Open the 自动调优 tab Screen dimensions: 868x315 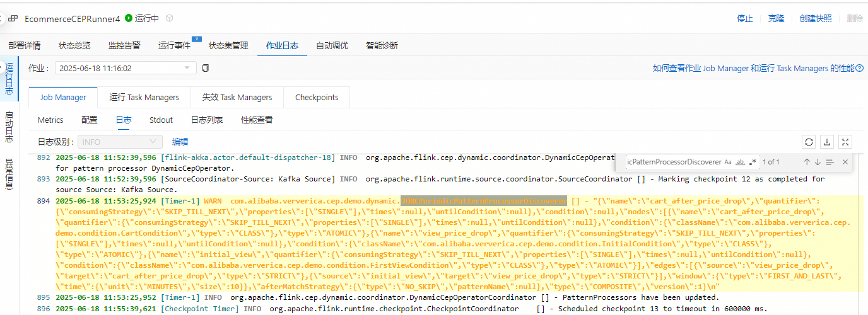[x=332, y=45]
